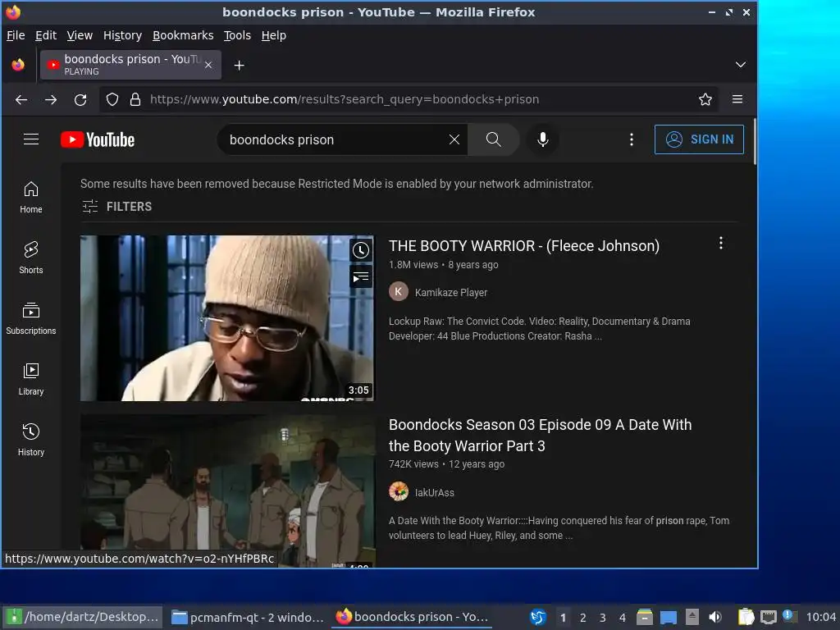Open History in the sidebar
This screenshot has width=840, height=630.
[31, 440]
